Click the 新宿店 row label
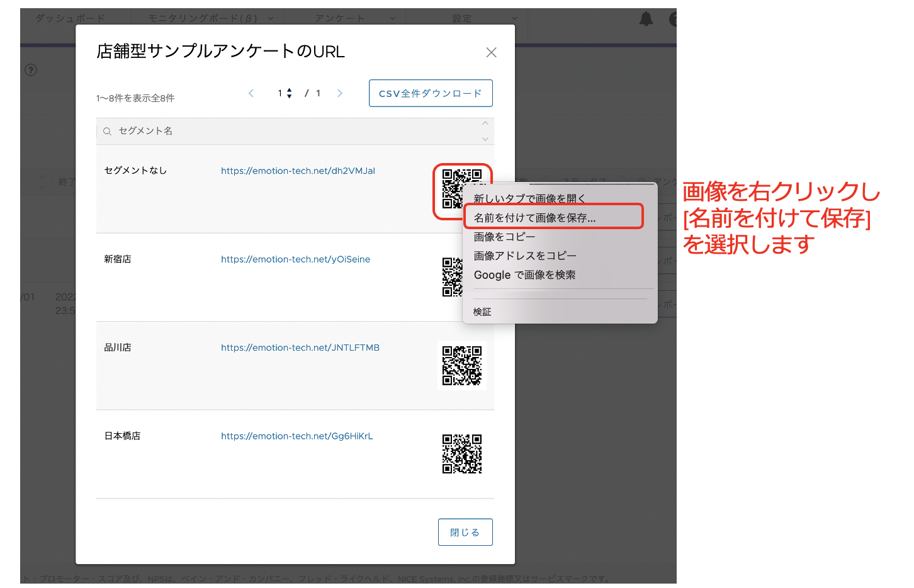This screenshot has height=588, width=914. 118,259
